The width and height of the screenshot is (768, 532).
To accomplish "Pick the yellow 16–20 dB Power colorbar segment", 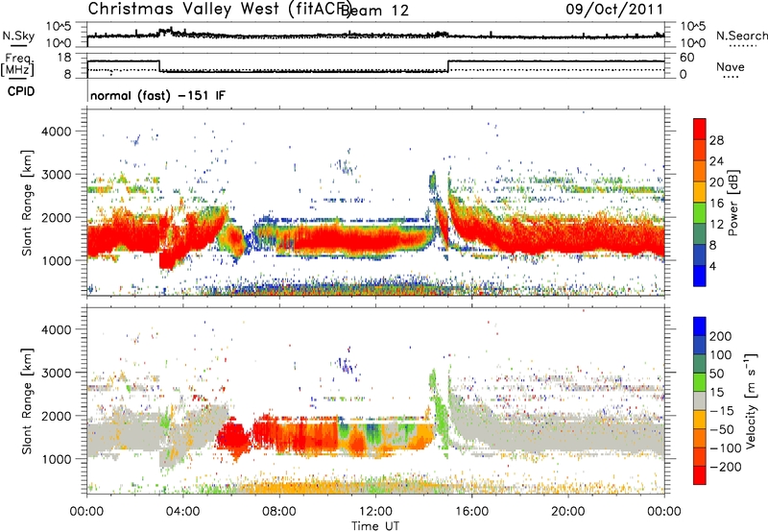I will coord(700,192).
